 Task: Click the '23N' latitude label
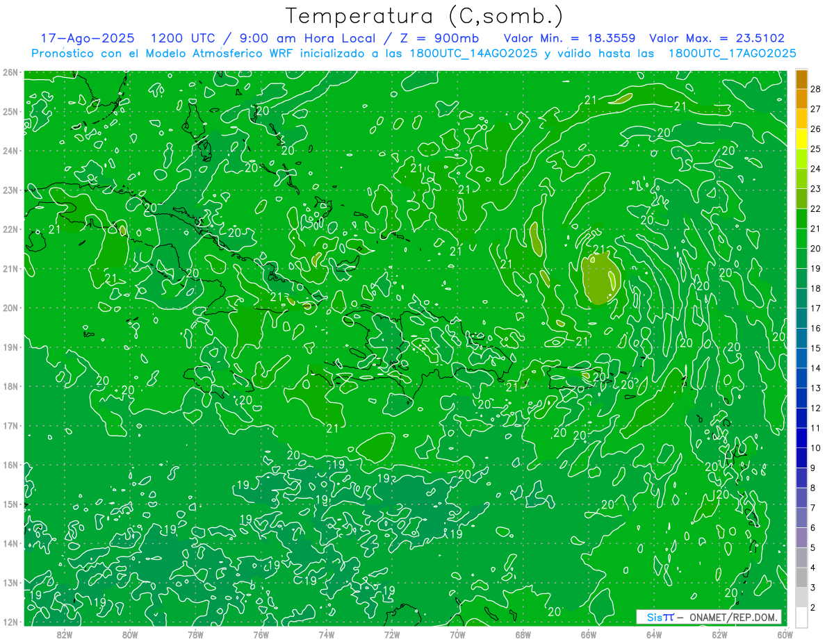tap(10, 190)
